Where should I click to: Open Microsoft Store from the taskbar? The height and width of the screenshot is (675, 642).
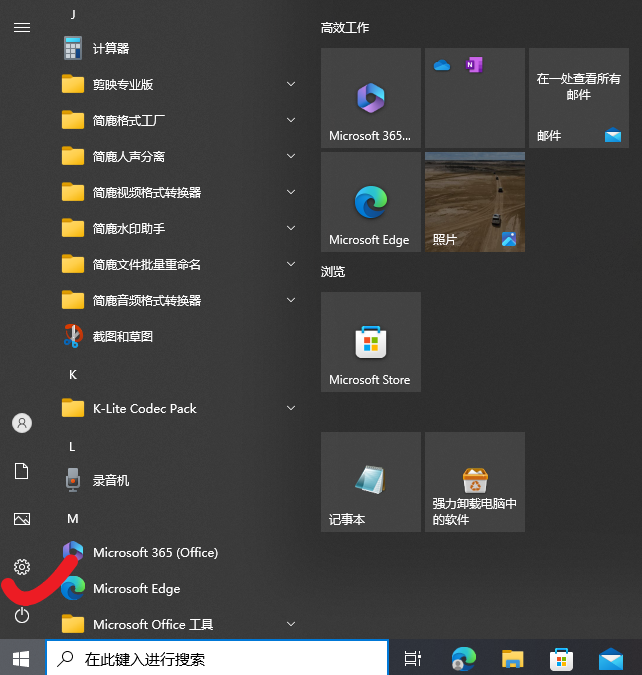[561, 659]
